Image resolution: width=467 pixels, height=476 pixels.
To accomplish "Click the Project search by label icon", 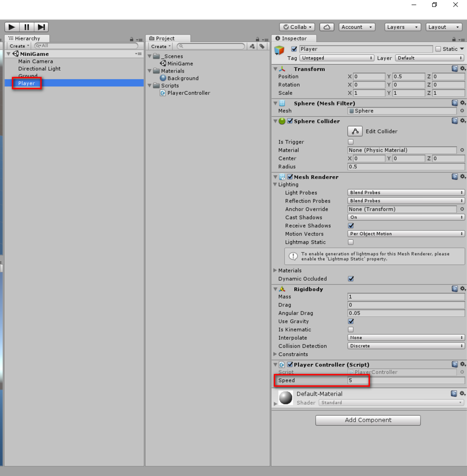I will pyautogui.click(x=262, y=46).
